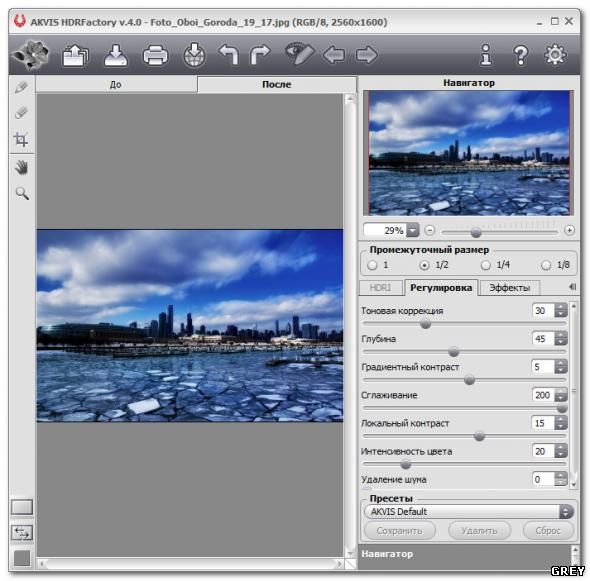The height and width of the screenshot is (581, 590).
Task: Click the Глубина slider handle
Action: (454, 352)
